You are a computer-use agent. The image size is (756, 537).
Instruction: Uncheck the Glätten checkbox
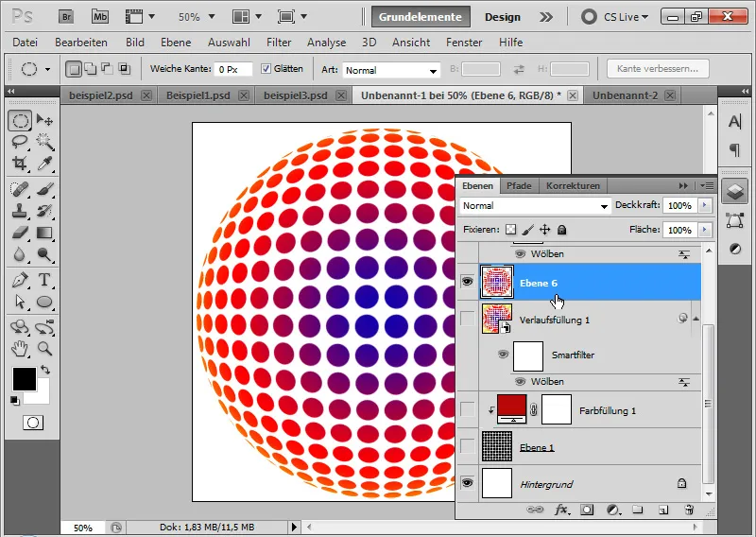coord(266,68)
